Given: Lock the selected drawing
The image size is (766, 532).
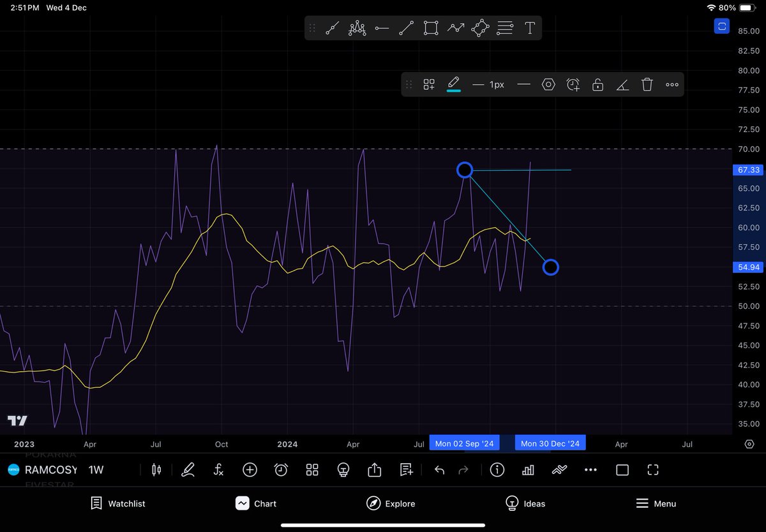Looking at the screenshot, I should click(597, 84).
